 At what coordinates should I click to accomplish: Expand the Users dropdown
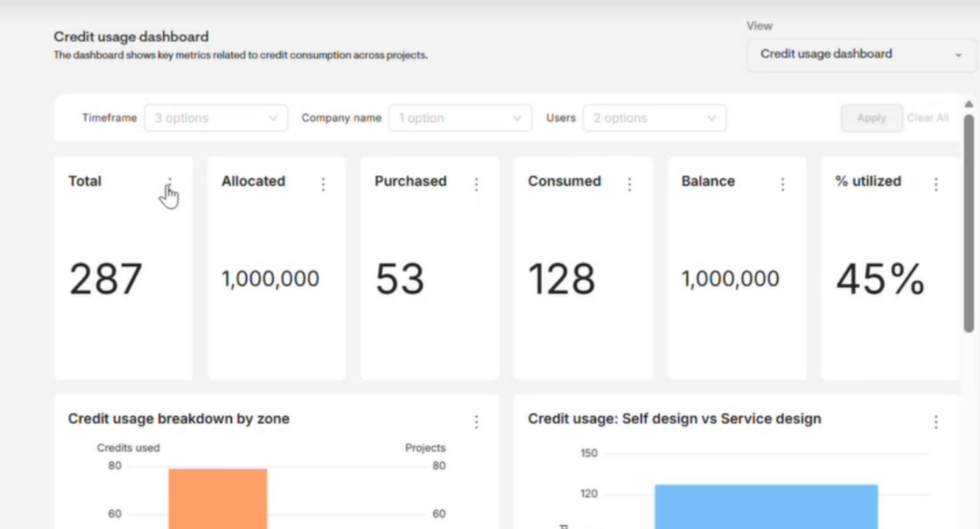pos(655,118)
